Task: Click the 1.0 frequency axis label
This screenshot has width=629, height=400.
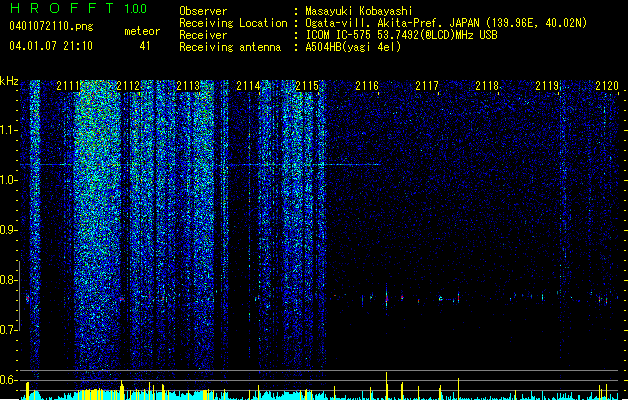Action: click(x=8, y=180)
